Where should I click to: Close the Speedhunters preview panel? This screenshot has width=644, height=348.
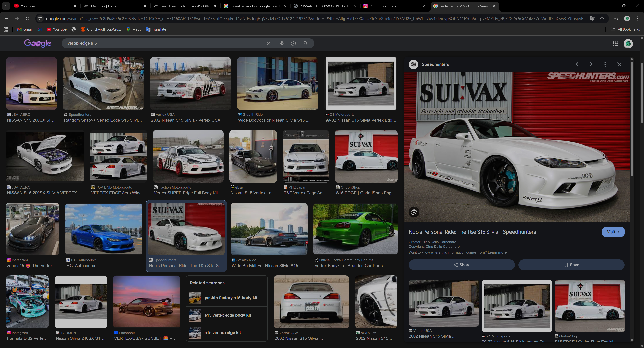coord(619,64)
